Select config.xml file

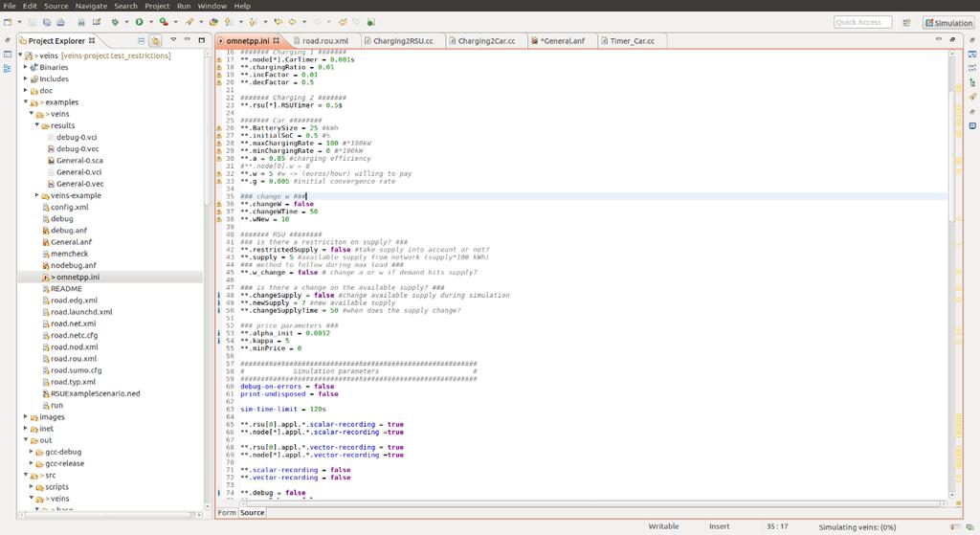tap(69, 207)
